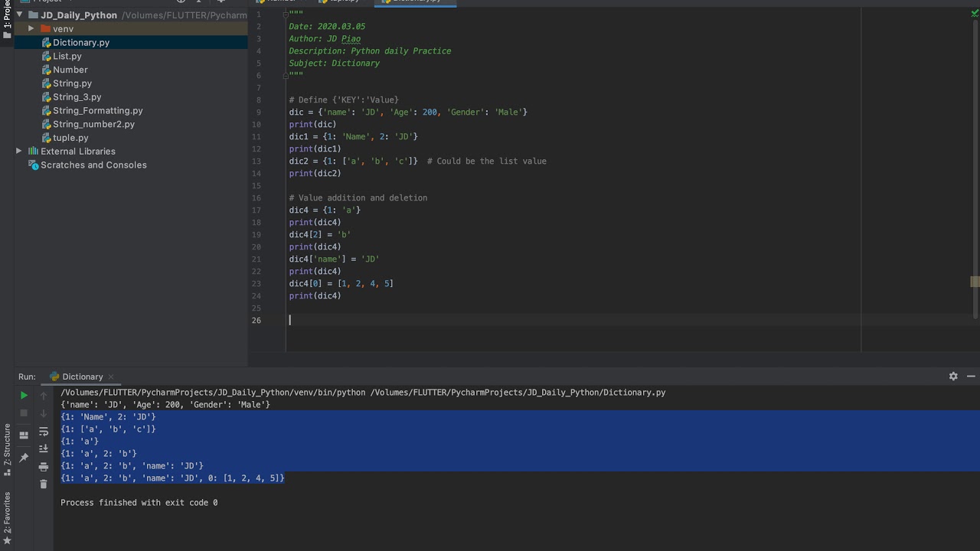Image resolution: width=980 pixels, height=551 pixels.
Task: Click the up-arrow stack trace icon
Action: click(x=44, y=396)
